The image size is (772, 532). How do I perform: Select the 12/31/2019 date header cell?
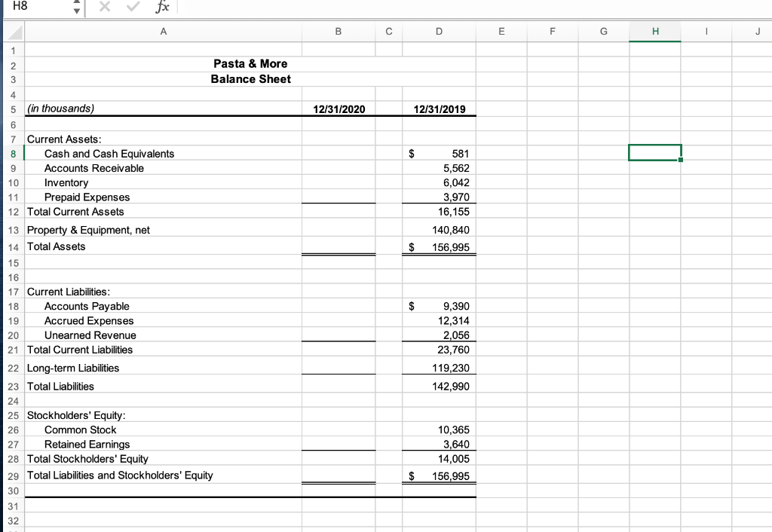point(440,109)
